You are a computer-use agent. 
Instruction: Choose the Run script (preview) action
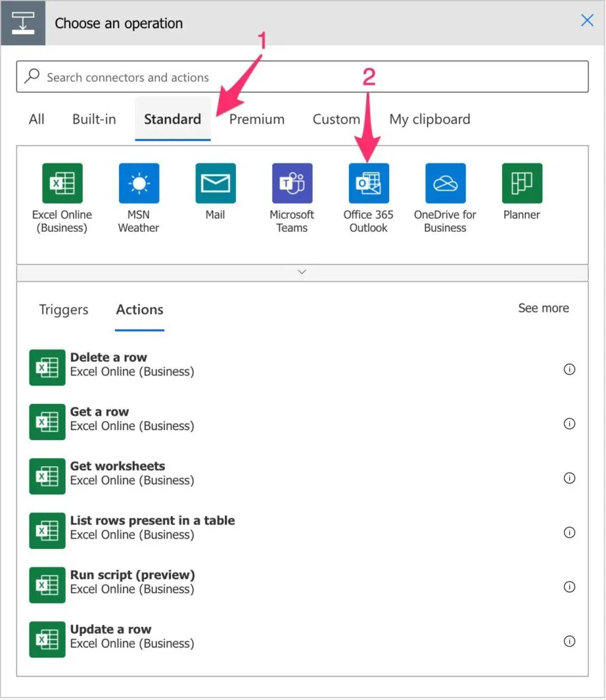coord(132,582)
